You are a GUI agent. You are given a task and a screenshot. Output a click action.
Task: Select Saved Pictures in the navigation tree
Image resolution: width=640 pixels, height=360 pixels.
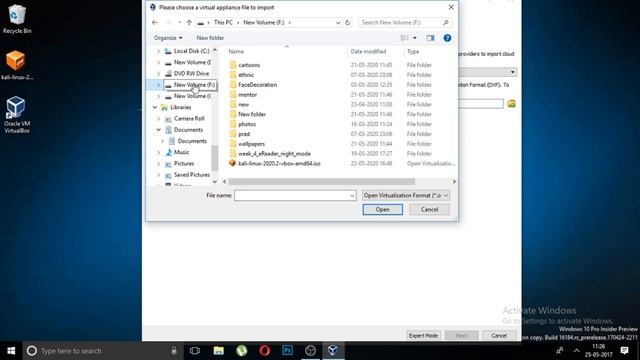pyautogui.click(x=191, y=175)
